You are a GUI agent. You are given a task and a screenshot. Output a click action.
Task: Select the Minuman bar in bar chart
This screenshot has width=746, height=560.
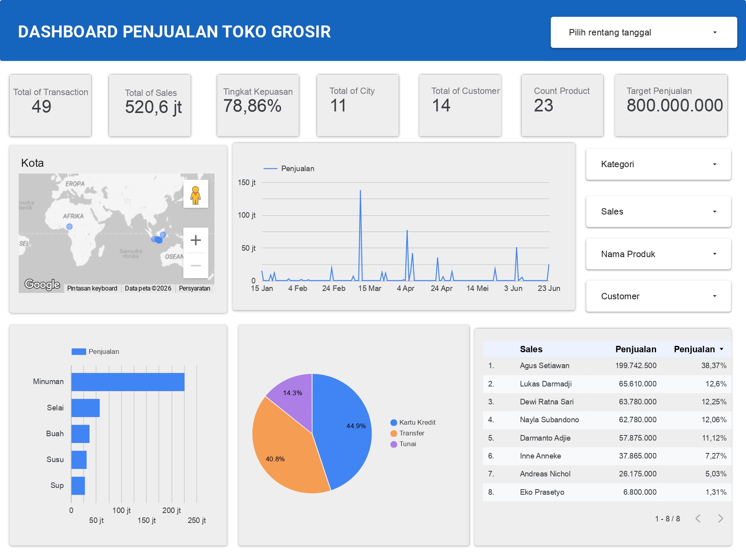[x=128, y=382]
